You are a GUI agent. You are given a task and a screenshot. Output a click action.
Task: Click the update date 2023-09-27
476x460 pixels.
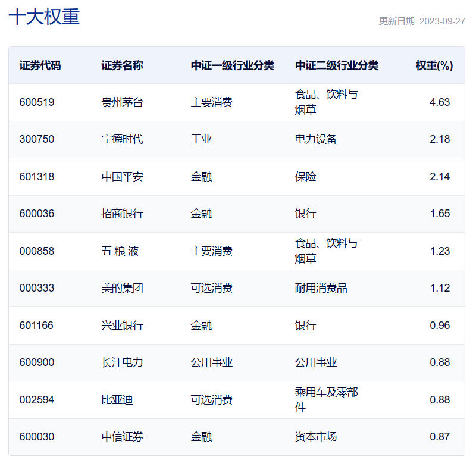click(422, 21)
